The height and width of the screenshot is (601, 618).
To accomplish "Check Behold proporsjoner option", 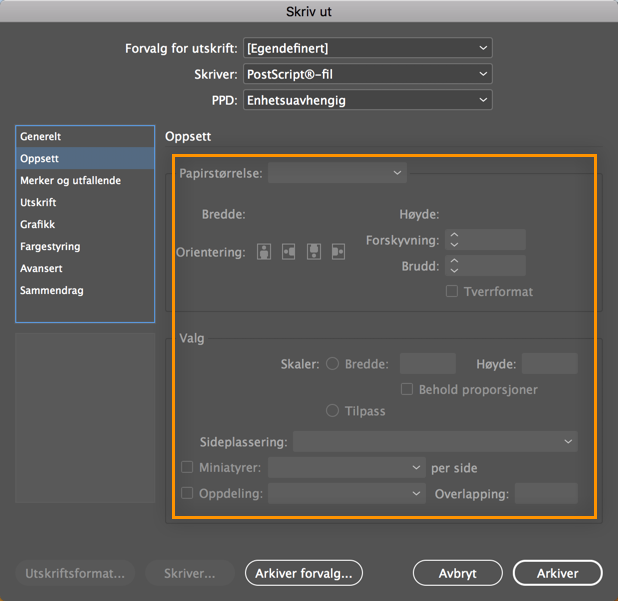I will (407, 389).
